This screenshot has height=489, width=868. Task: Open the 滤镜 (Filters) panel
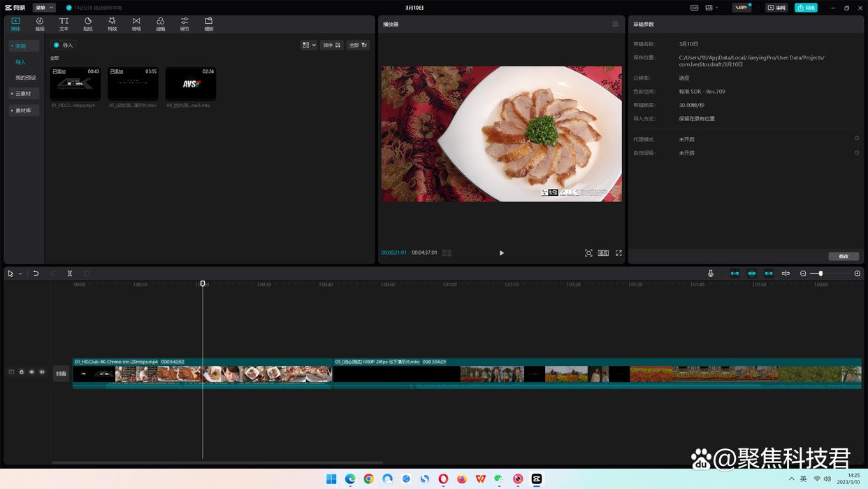pyautogui.click(x=160, y=24)
